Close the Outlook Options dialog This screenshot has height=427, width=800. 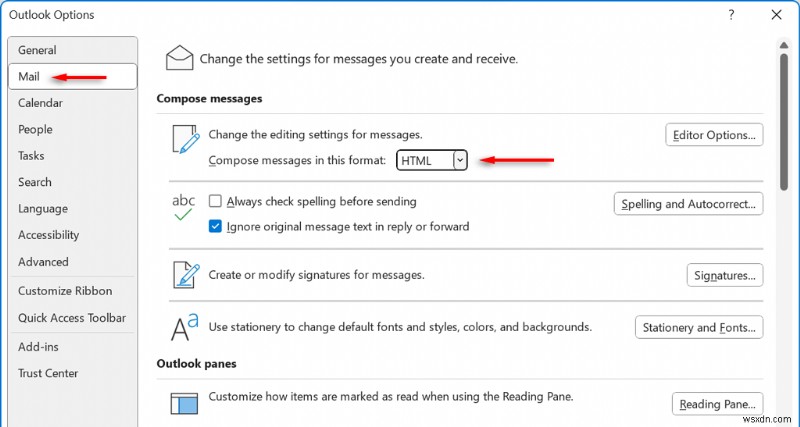(777, 15)
